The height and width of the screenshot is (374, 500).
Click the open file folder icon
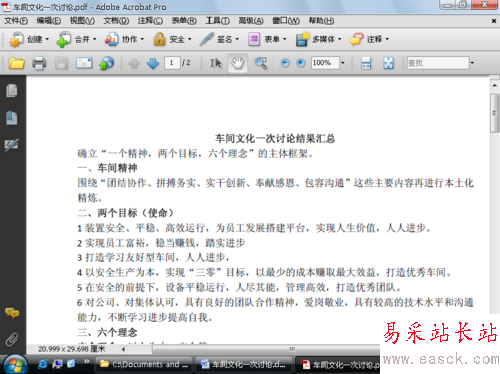[16, 63]
